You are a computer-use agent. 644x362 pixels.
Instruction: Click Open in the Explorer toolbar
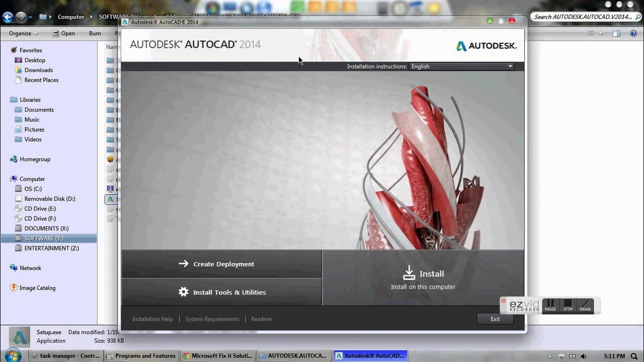[64, 33]
